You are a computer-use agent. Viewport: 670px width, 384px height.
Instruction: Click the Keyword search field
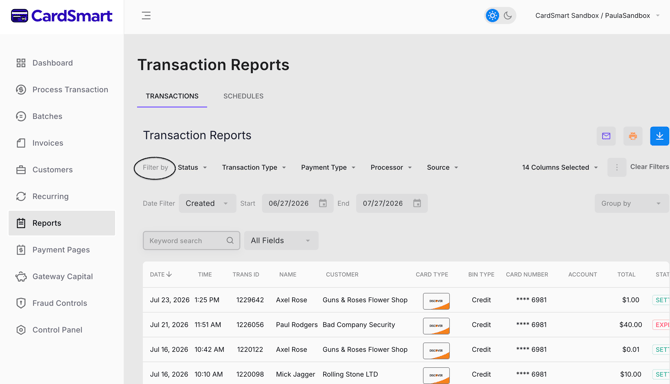[x=191, y=240]
